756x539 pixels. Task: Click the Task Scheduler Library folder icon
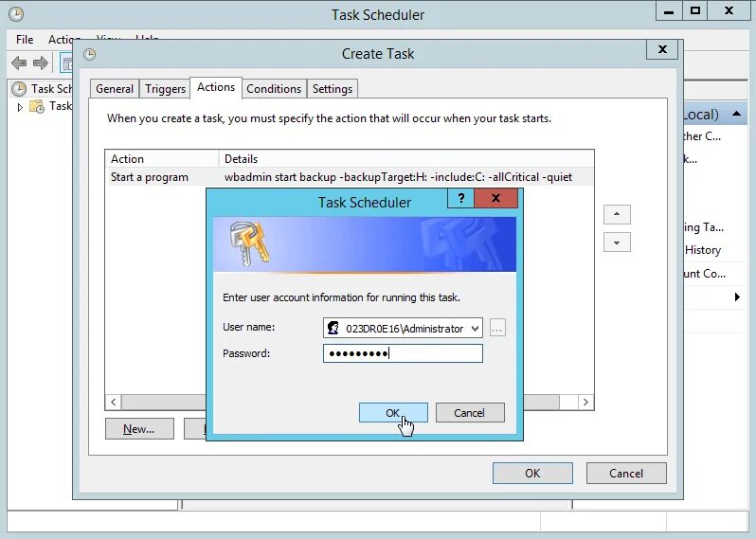click(x=37, y=106)
